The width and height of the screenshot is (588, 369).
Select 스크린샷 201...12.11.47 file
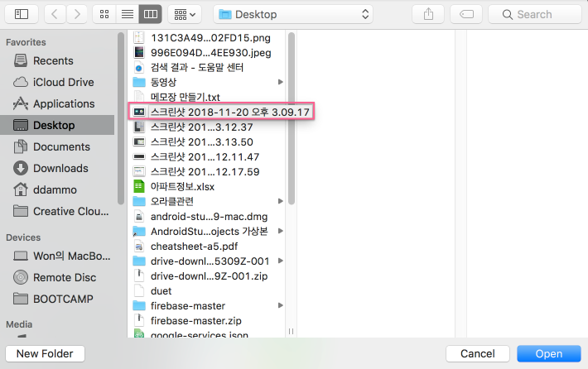pos(206,156)
